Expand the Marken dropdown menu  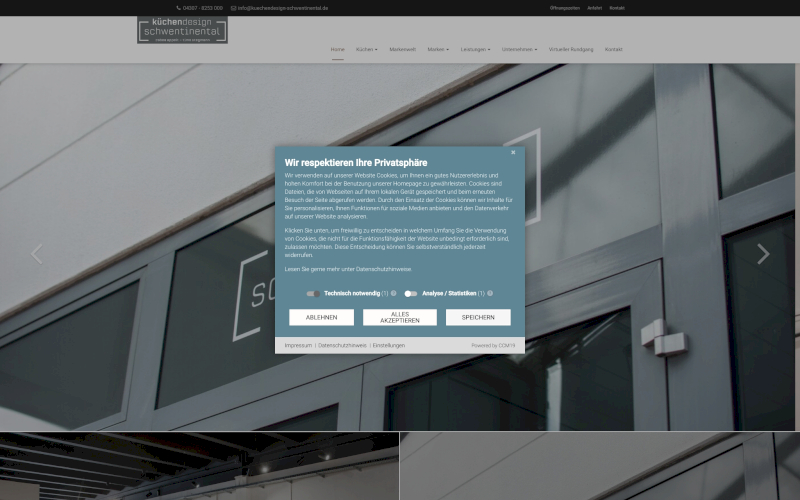(438, 49)
